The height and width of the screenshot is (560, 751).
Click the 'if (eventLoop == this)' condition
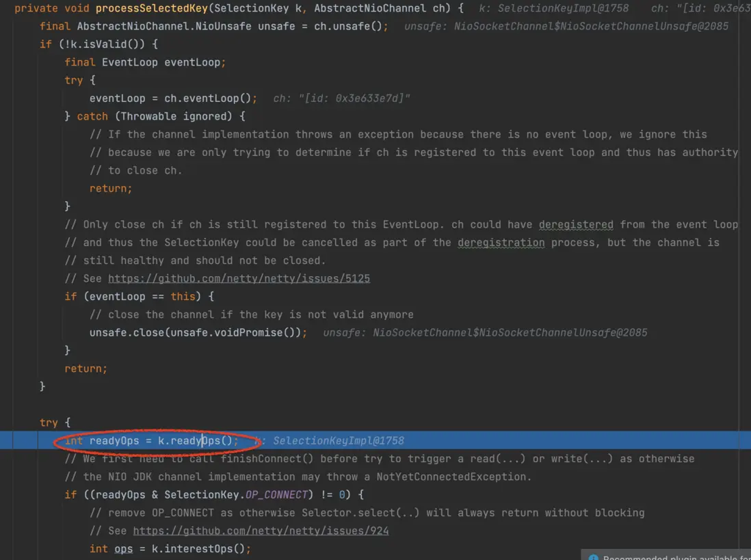tap(133, 297)
